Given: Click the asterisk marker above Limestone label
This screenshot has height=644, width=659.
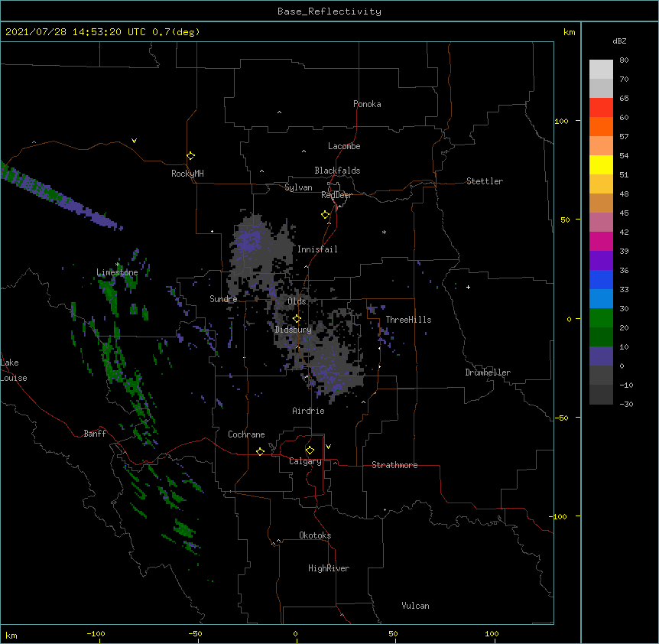Looking at the screenshot, I should [117, 265].
